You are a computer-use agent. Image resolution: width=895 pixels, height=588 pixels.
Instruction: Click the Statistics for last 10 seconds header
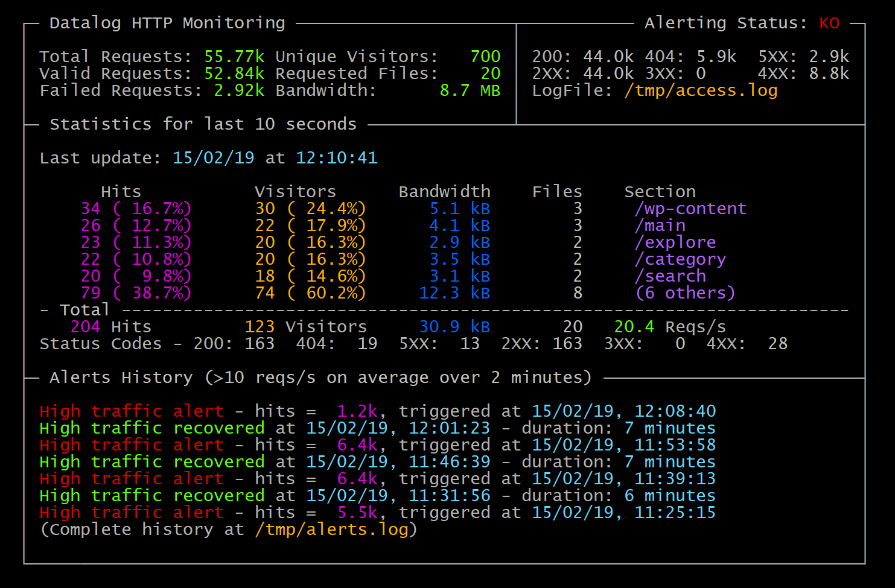[x=203, y=124]
